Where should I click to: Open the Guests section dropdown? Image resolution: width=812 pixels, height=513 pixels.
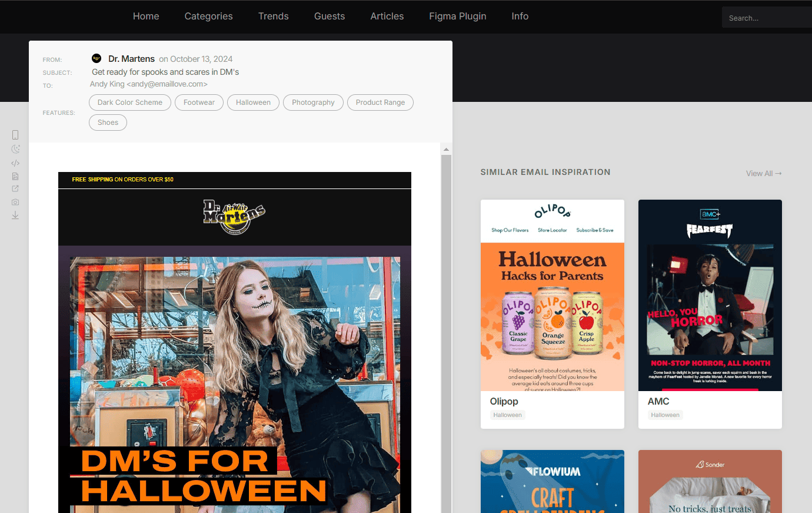click(x=329, y=16)
